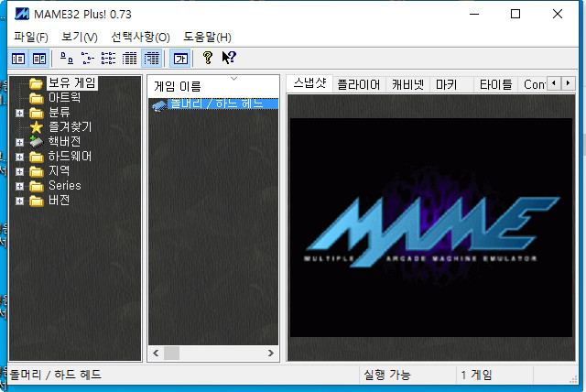Expand the 하드웨어 tree node
This screenshot has height=392, width=586.
[20, 157]
